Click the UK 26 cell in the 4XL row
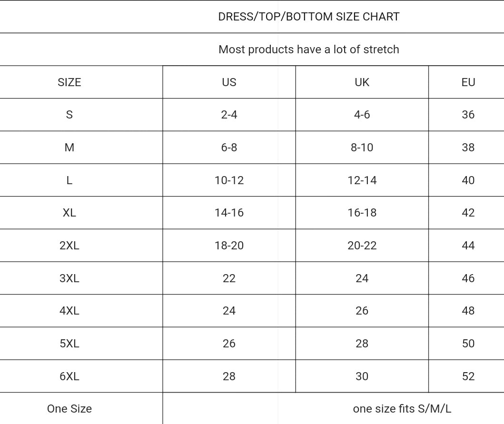The image size is (504, 424). (x=362, y=311)
